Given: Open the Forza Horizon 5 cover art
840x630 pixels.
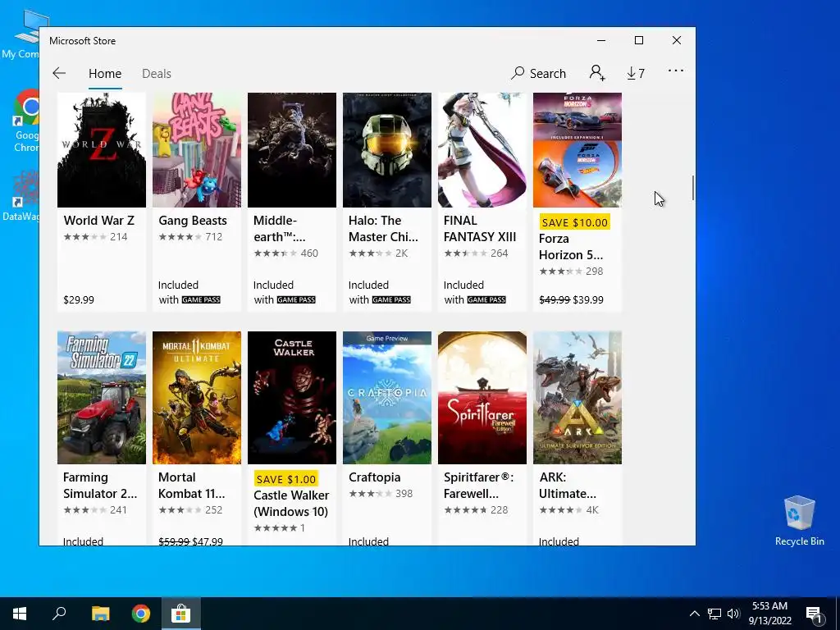Looking at the screenshot, I should [x=577, y=150].
